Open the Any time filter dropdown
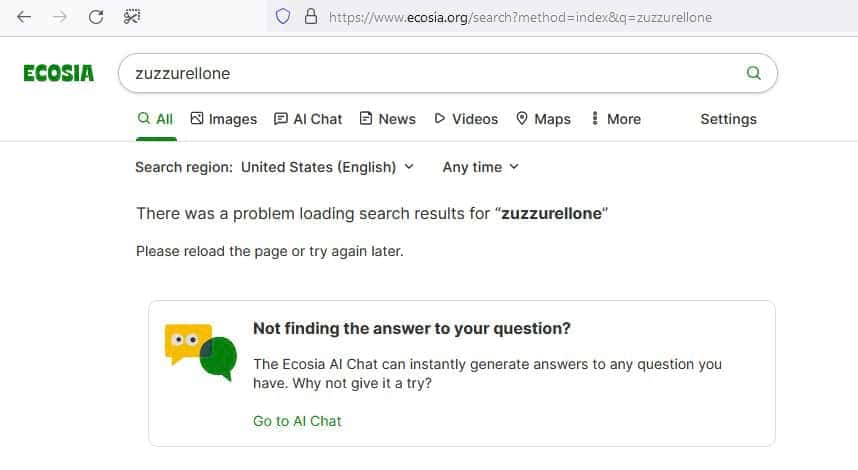 [x=480, y=167]
